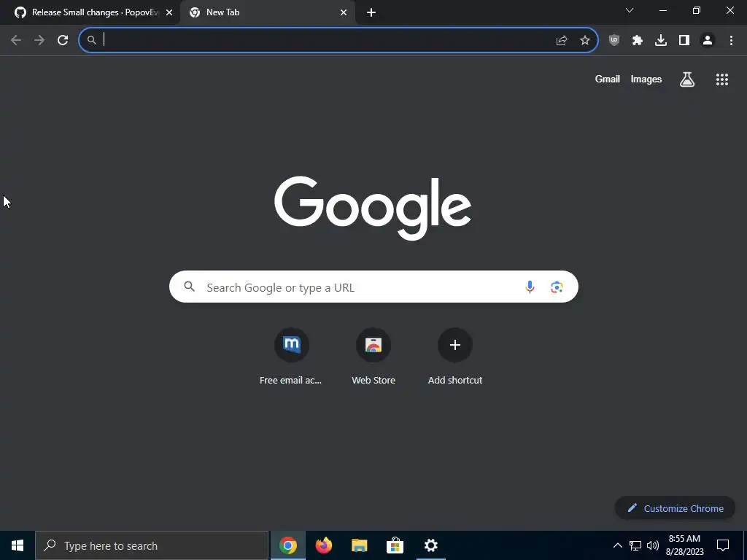This screenshot has width=747, height=560.
Task: Open the Gmail link
Action: click(607, 79)
